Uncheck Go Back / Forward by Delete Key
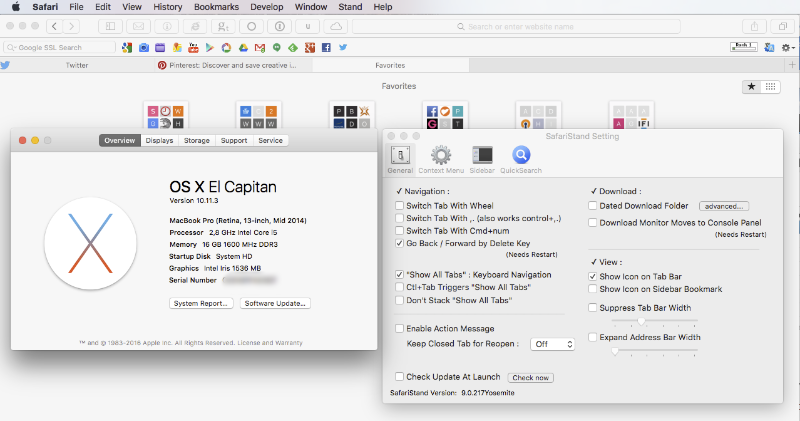800x421 pixels. pyautogui.click(x=399, y=243)
